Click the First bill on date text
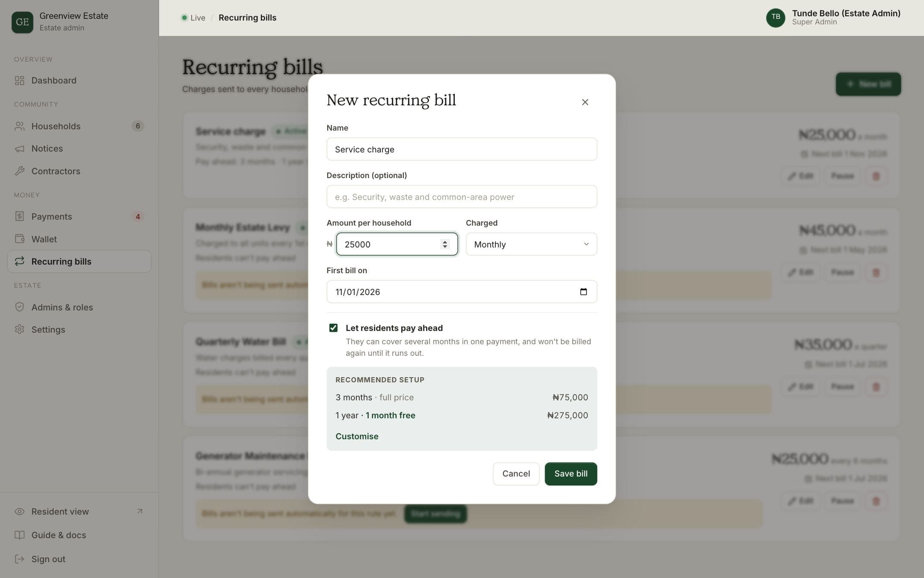 pyautogui.click(x=358, y=292)
